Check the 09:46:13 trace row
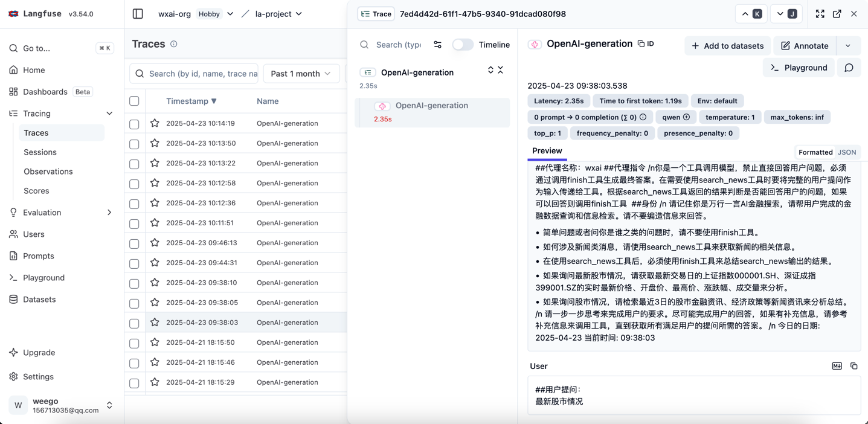 tap(134, 243)
